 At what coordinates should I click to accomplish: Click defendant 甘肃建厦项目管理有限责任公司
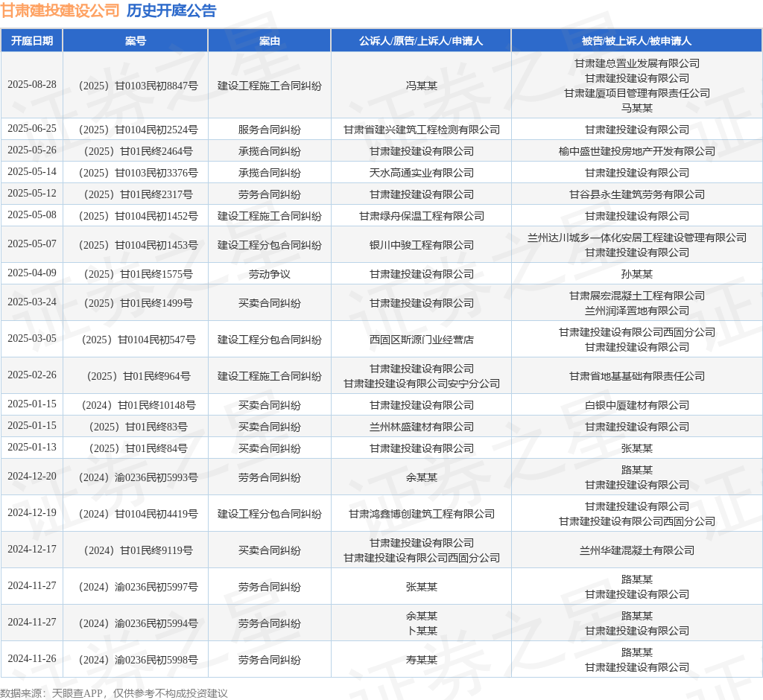click(x=637, y=93)
